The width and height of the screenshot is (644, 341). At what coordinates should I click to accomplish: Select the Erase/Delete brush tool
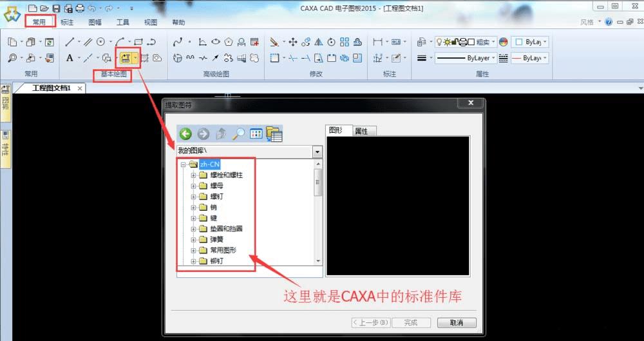pos(274,41)
